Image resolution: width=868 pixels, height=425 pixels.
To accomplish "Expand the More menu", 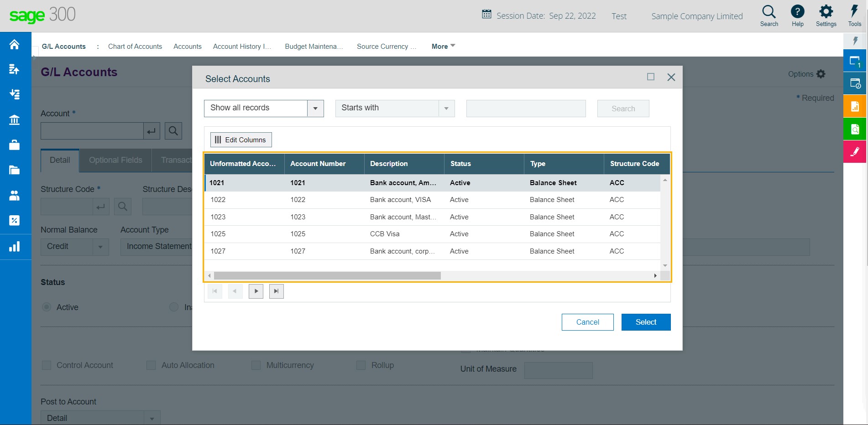I will (443, 46).
